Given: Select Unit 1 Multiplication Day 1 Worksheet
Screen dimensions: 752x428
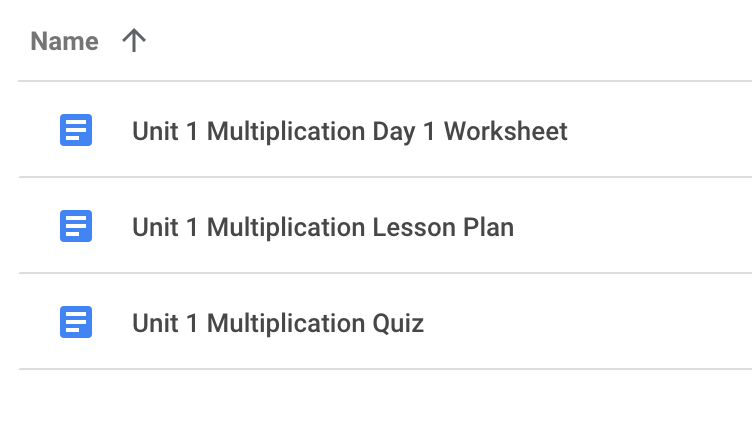Looking at the screenshot, I should 349,131.
